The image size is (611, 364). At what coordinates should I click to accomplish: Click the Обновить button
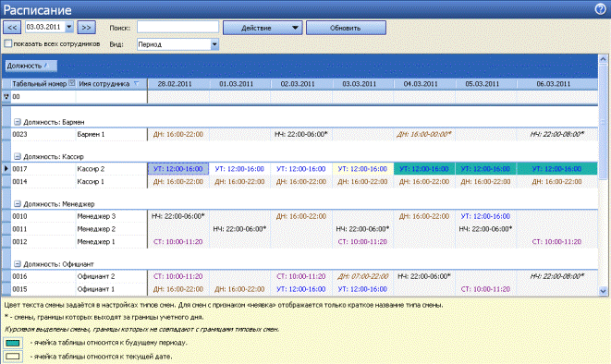point(346,28)
